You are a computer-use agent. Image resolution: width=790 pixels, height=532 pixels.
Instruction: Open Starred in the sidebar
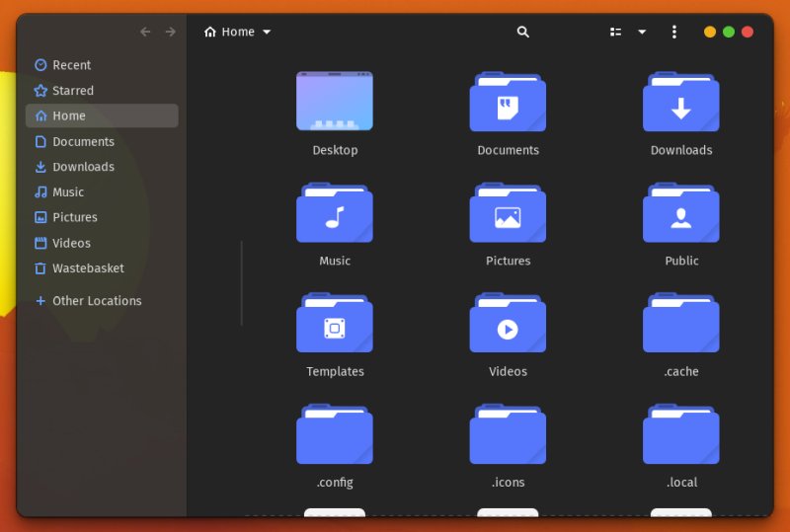tap(72, 91)
